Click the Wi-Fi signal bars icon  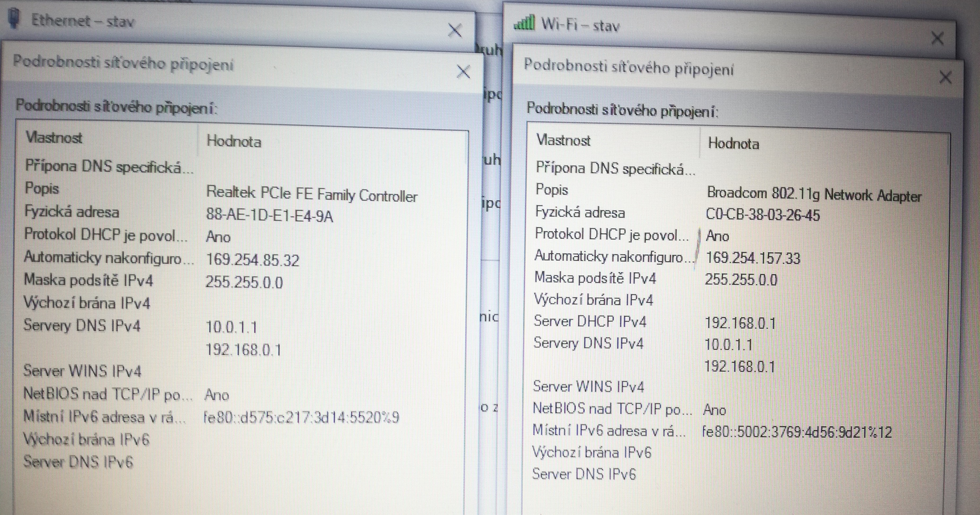pos(525,23)
